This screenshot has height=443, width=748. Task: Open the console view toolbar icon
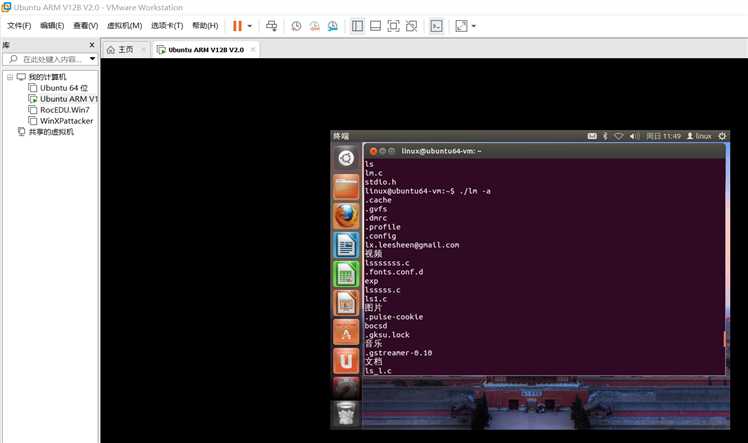436,26
